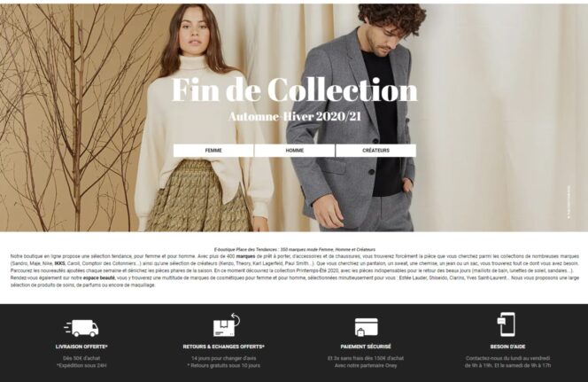Image resolution: width=588 pixels, height=382 pixels.
Task: Click the smartphone help icon
Action: [x=507, y=324]
